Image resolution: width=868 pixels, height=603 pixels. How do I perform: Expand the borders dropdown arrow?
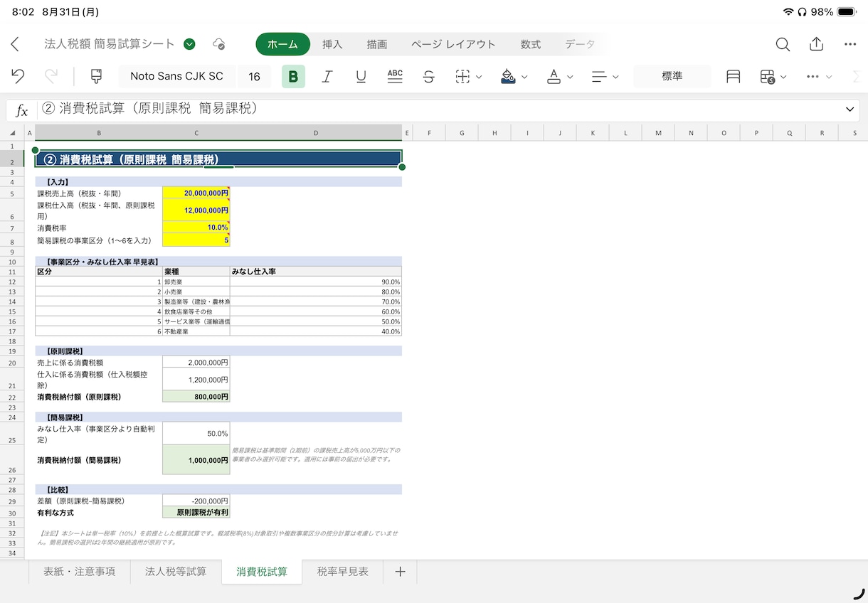[x=480, y=77]
